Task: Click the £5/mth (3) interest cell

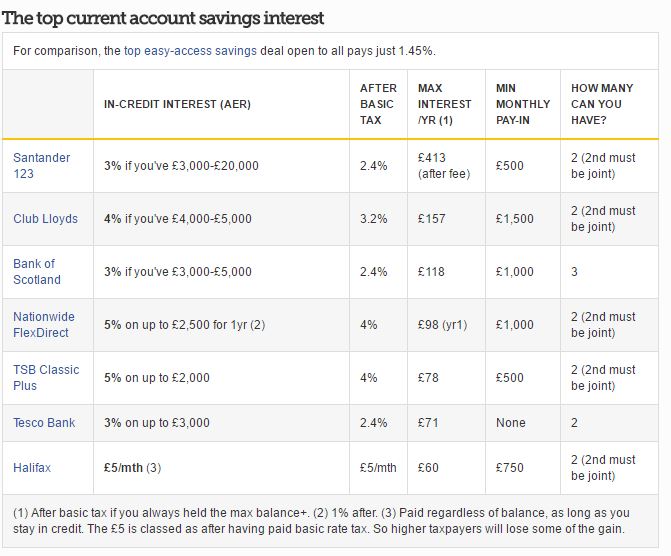Action: (x=133, y=467)
